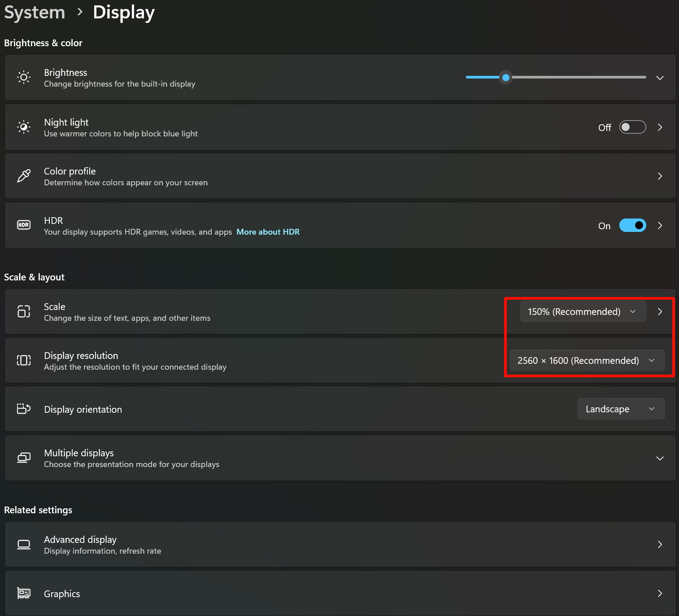Image resolution: width=679 pixels, height=616 pixels.
Task: Open the More about HDR link
Action: coord(268,232)
